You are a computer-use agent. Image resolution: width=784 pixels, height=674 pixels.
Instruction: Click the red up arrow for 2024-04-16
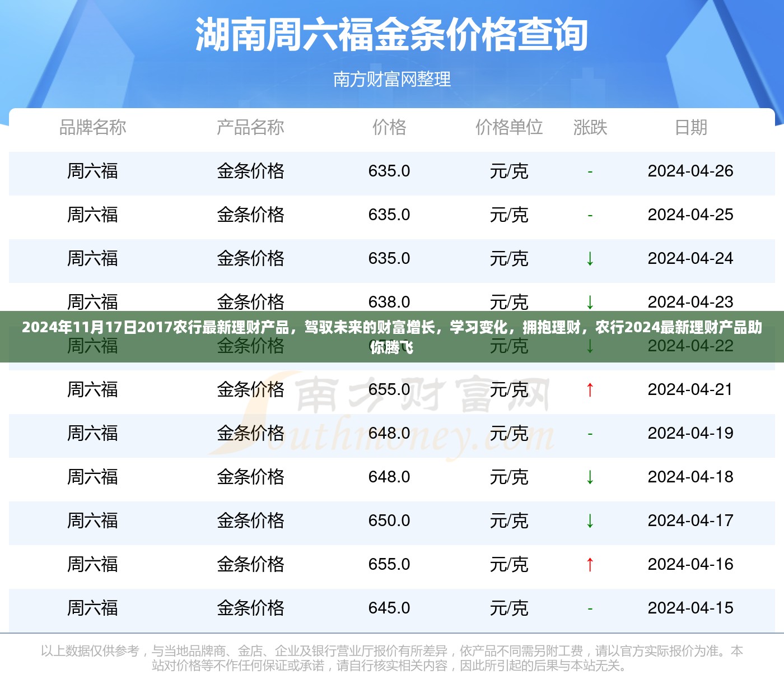coord(590,564)
